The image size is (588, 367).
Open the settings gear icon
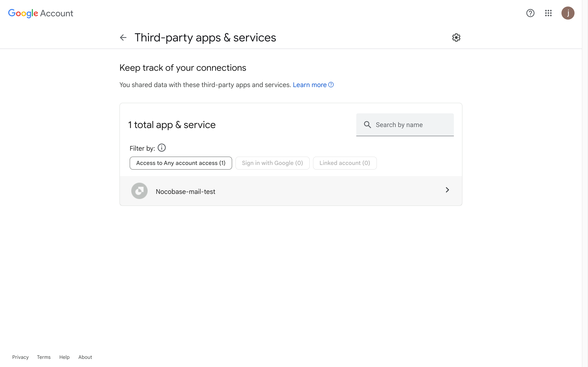456,38
